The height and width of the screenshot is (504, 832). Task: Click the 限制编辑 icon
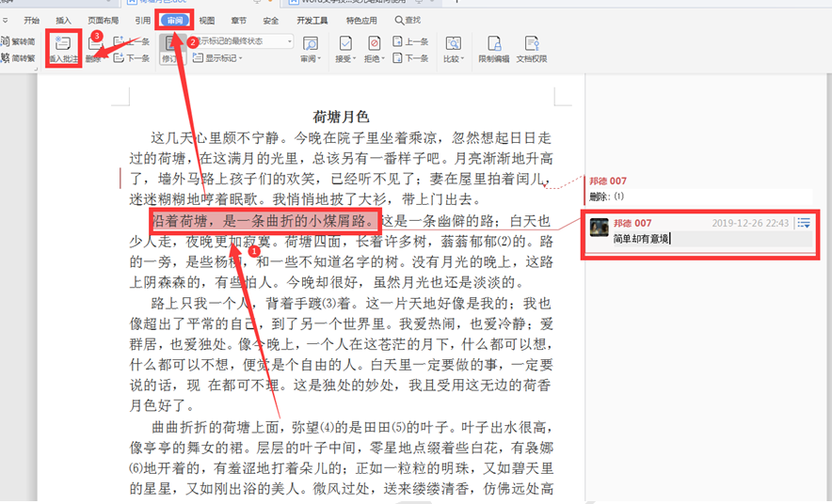(x=494, y=43)
